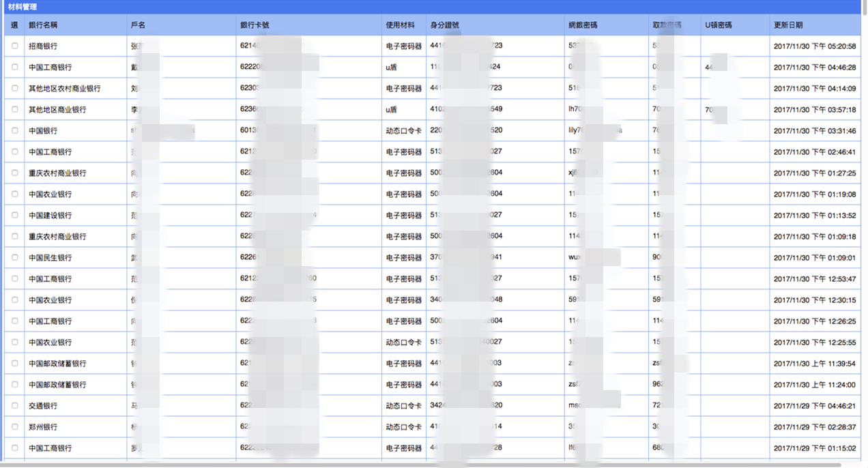Click 电子密码器 in the 中国建设银行 row
Screen dimensions: 868x468
(404, 216)
